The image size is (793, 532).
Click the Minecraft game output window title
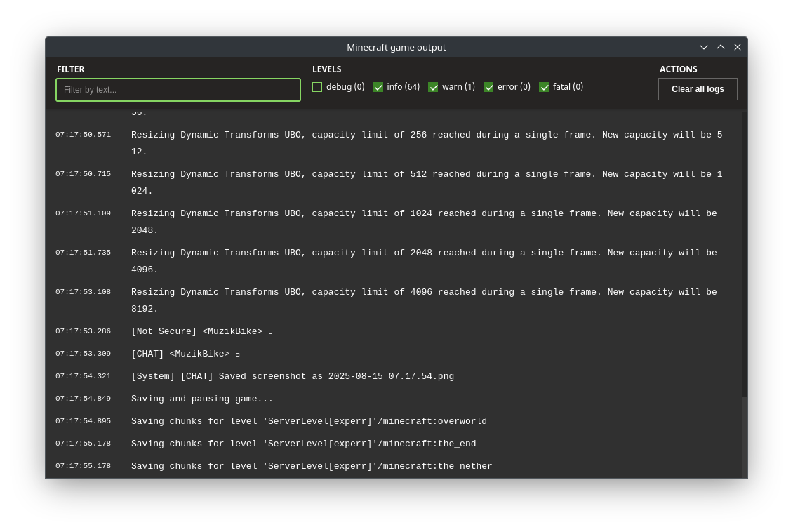tap(396, 47)
